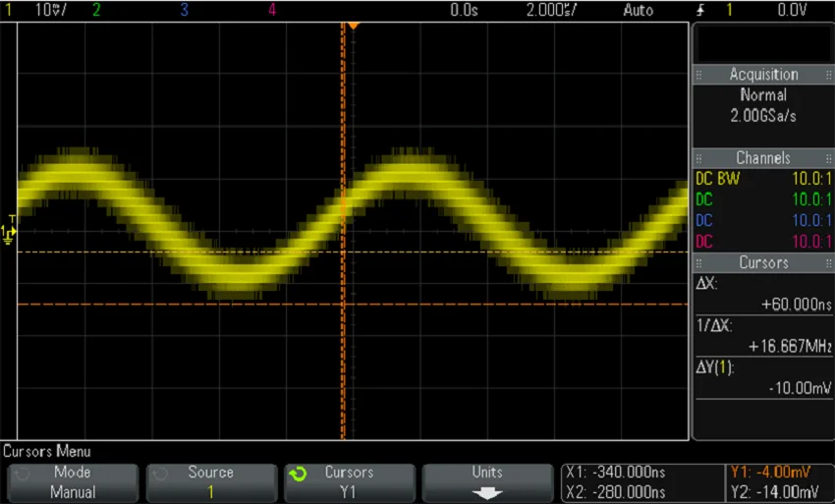Click the rotate icon on the Mode softkey
The width and height of the screenshot is (835, 504).
click(x=22, y=473)
